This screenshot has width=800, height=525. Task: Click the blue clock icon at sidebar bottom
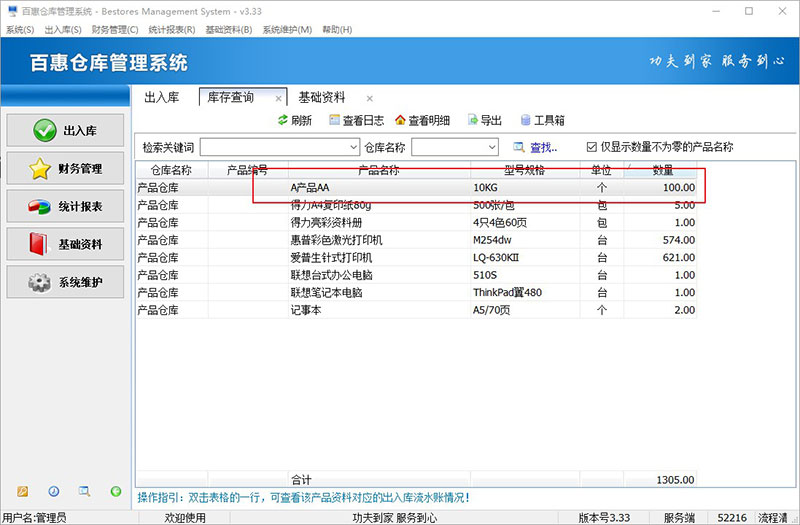click(54, 491)
